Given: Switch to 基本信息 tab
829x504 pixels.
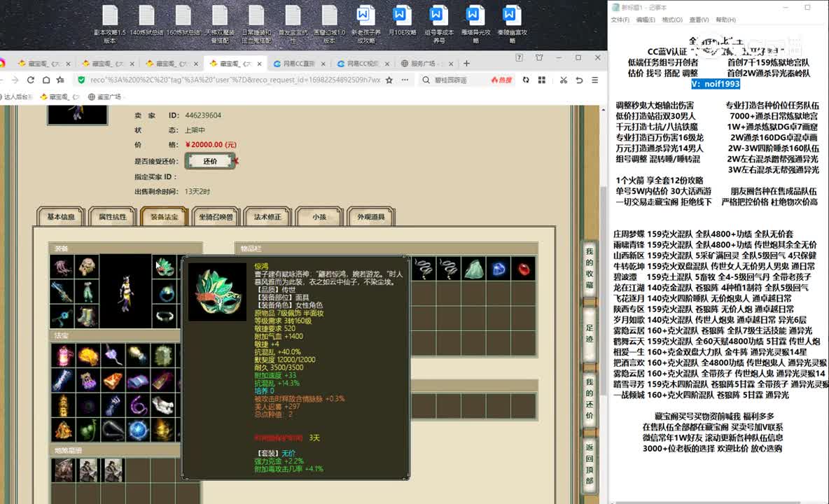Looking at the screenshot, I should tap(61, 216).
